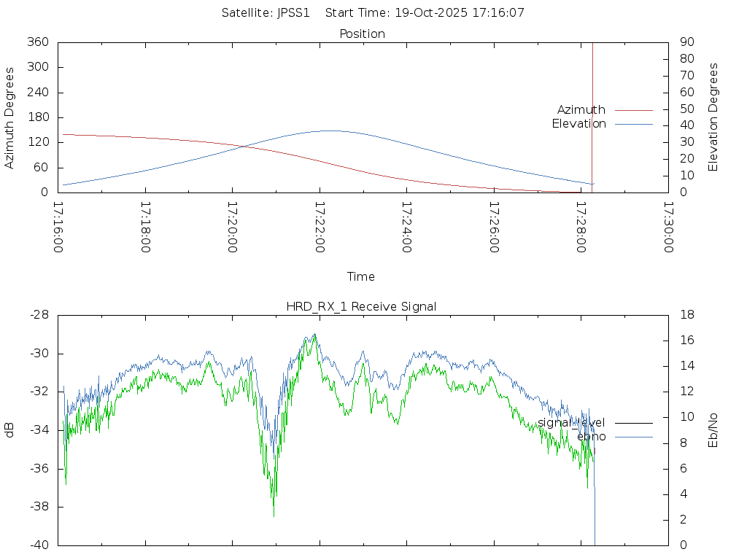Click the 360 azimuth axis tick label
The image size is (747, 560).
pyautogui.click(x=37, y=42)
